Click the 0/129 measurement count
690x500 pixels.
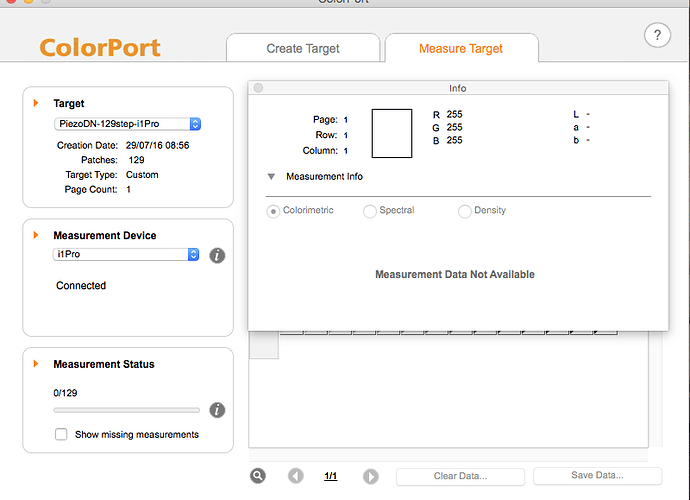click(65, 393)
